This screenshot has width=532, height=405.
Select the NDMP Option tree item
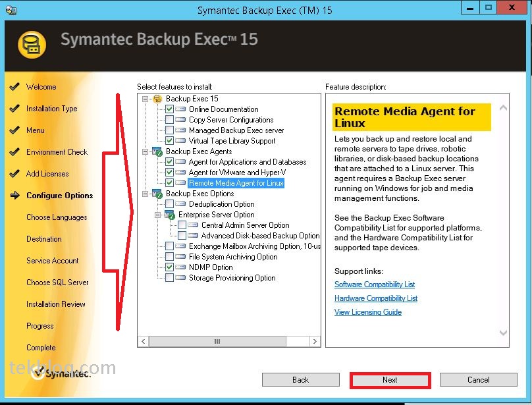pyautogui.click(x=211, y=267)
